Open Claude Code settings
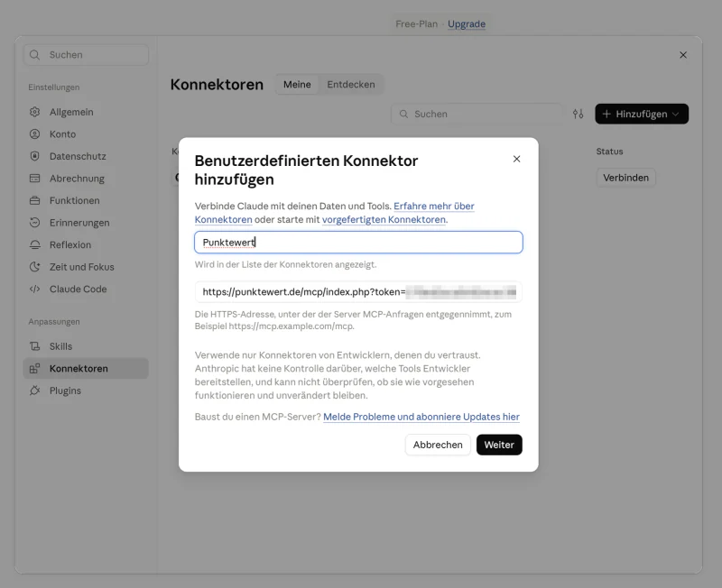This screenshot has width=722, height=588. click(86, 289)
